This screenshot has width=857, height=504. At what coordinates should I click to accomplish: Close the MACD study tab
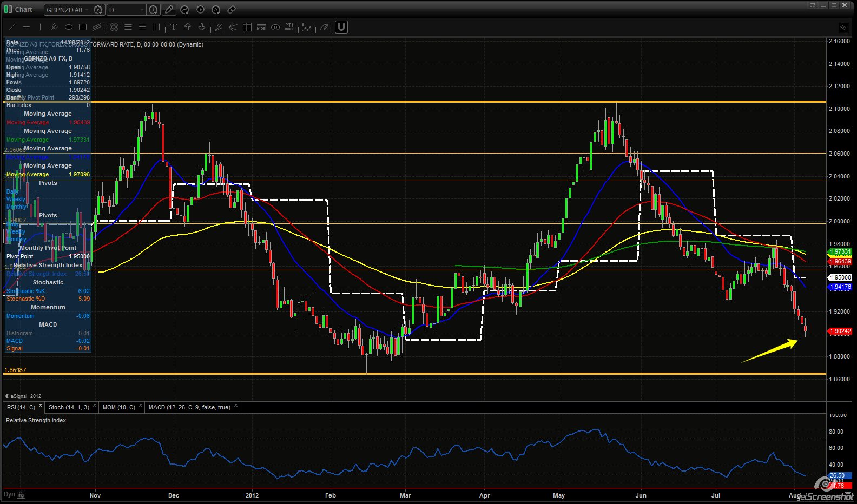pyautogui.click(x=236, y=406)
